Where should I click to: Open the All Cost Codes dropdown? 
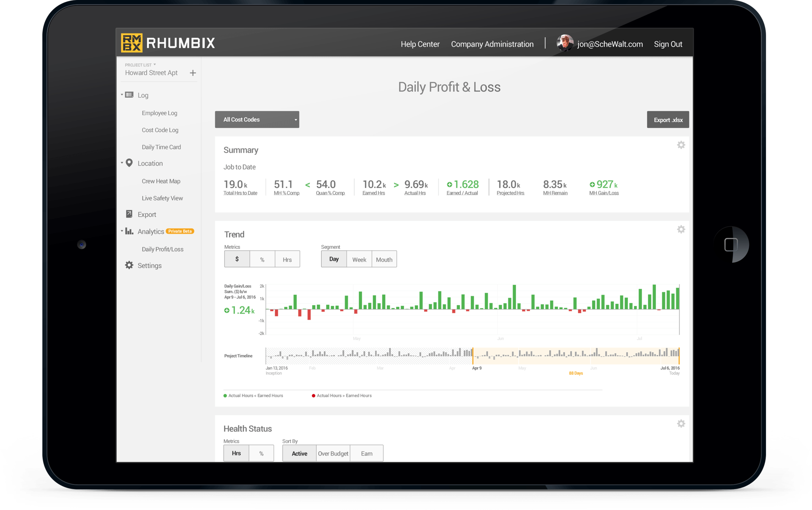(x=257, y=120)
